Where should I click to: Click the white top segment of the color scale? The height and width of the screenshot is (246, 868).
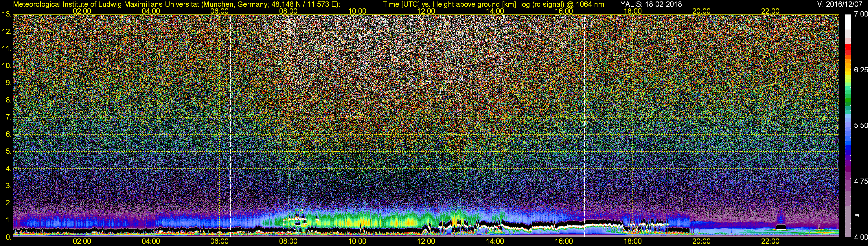(x=848, y=22)
